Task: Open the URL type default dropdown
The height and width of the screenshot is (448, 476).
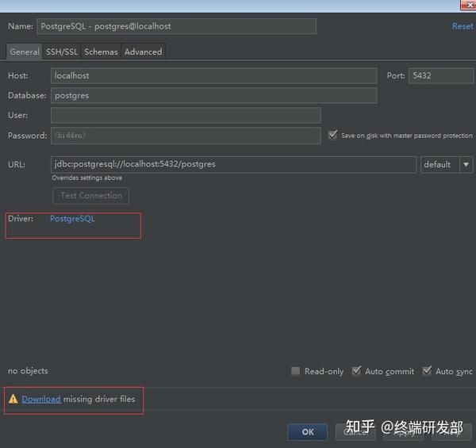Action: pyautogui.click(x=447, y=165)
